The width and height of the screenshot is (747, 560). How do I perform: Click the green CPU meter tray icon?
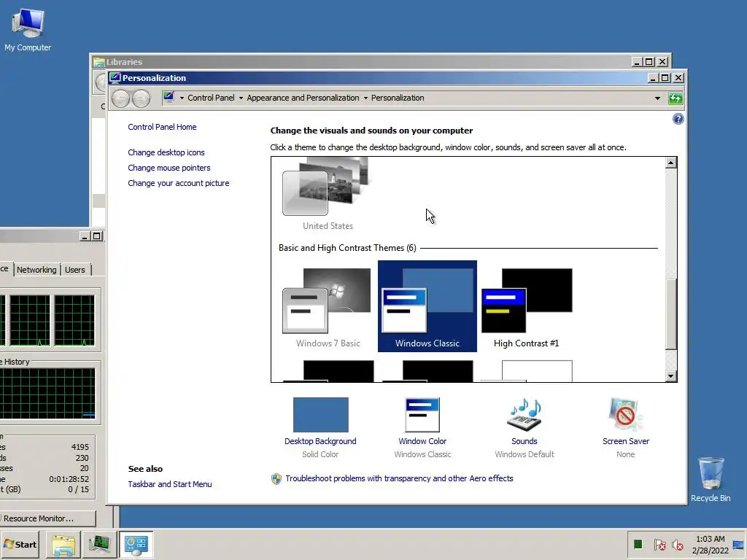(x=638, y=544)
